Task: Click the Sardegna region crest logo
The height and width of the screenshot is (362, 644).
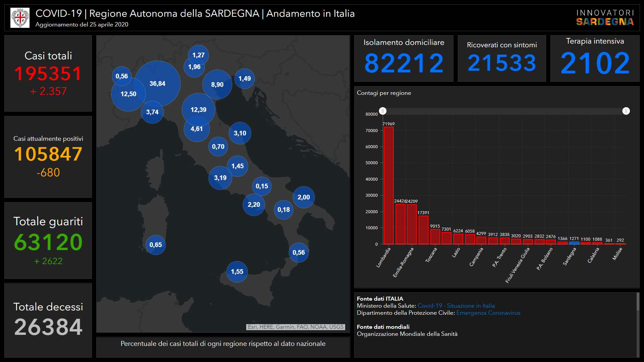Action: [x=20, y=18]
